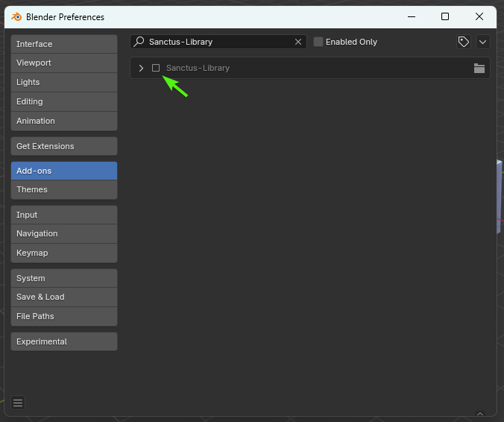Switch to the Interface tab
The image size is (504, 422).
(64, 44)
